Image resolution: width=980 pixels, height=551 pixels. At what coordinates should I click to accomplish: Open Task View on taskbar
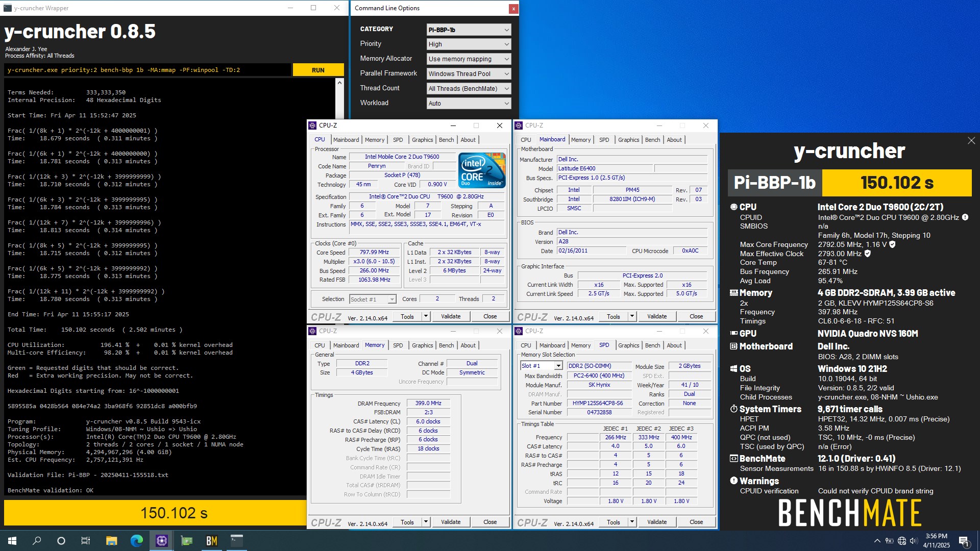tap(86, 541)
